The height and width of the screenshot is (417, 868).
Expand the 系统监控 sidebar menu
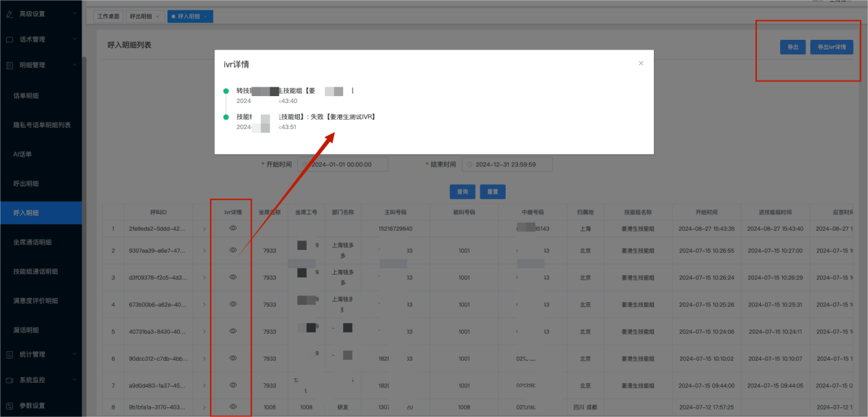[40, 380]
